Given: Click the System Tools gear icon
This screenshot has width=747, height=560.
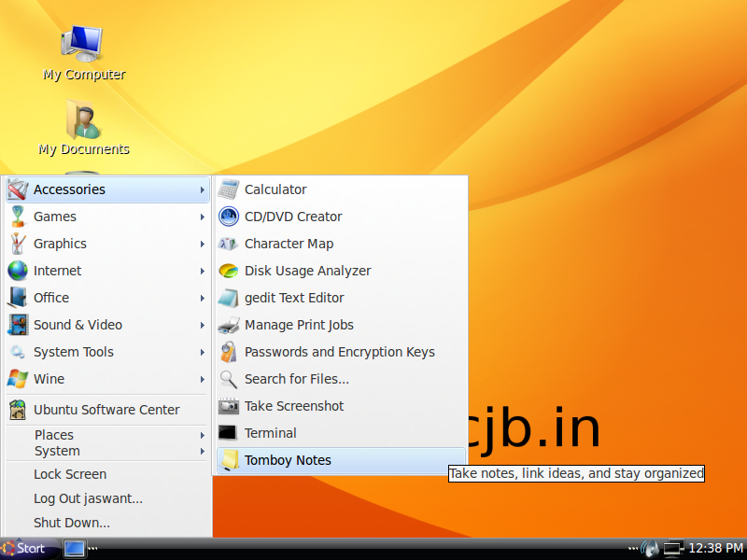Looking at the screenshot, I should (18, 352).
